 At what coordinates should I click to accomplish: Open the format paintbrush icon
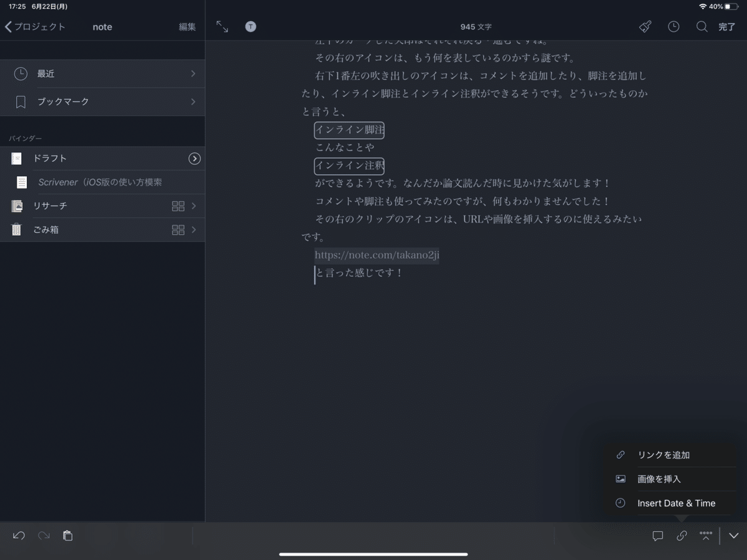(x=646, y=27)
